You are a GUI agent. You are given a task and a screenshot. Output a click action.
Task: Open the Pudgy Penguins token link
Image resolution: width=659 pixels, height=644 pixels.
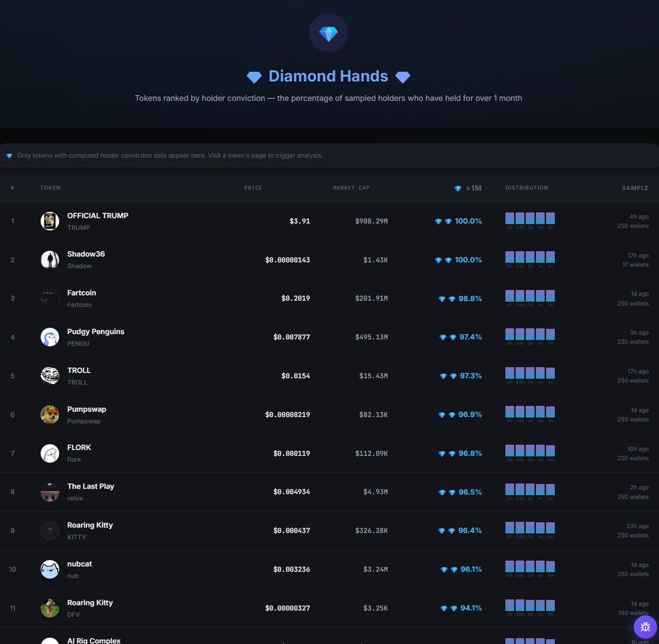96,331
